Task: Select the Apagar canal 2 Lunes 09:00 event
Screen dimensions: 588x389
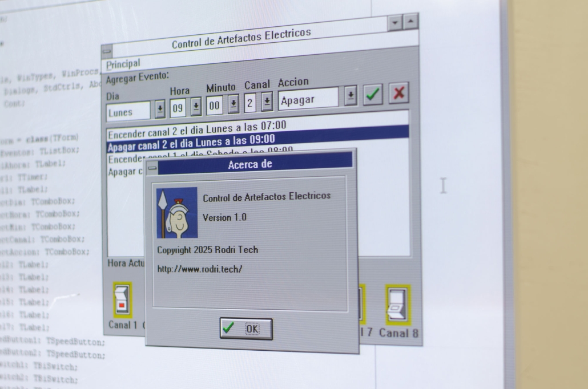Action: pyautogui.click(x=191, y=143)
